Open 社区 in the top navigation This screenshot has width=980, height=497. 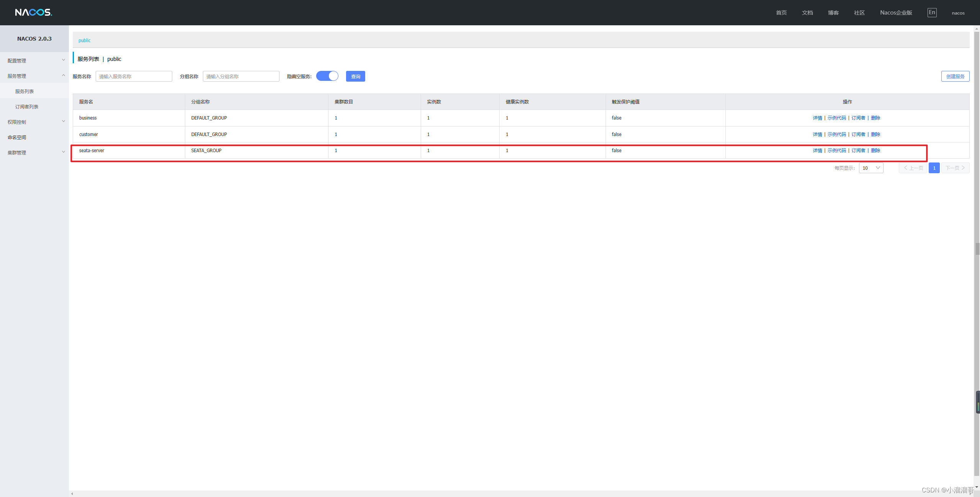[x=859, y=13]
